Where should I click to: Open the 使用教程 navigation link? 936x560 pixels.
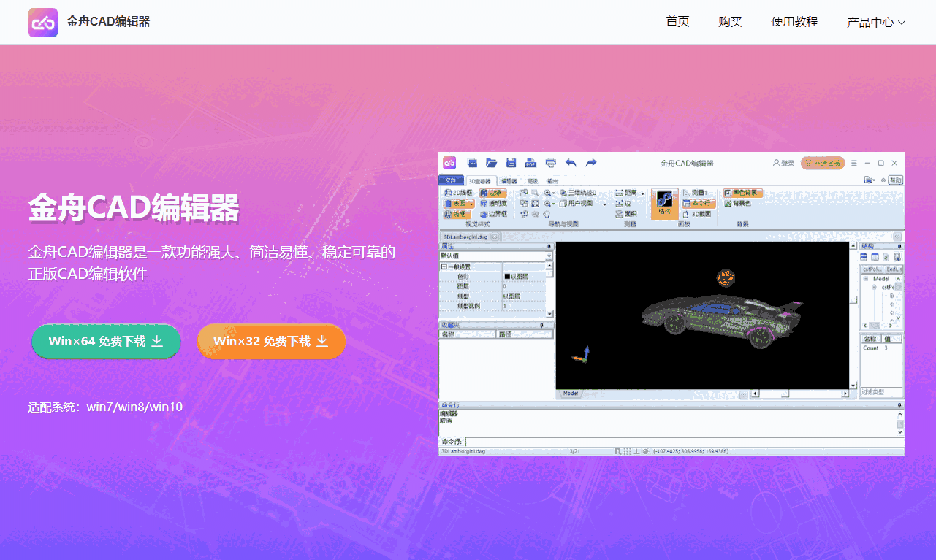tap(794, 22)
